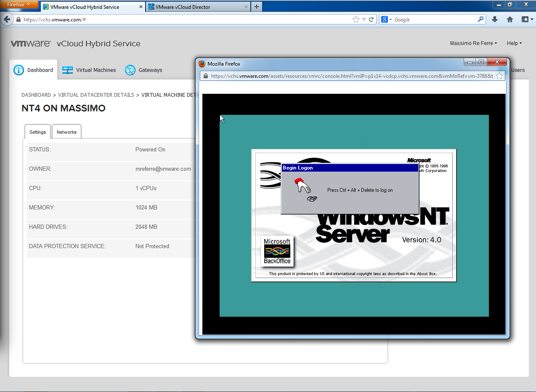536x392 pixels.
Task: Switch to the Networks sub-tab
Action: tap(66, 132)
